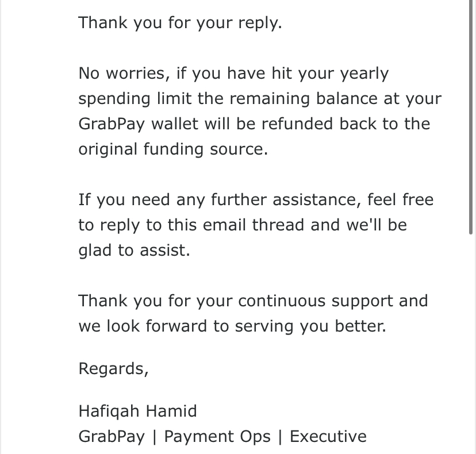
Task: Click the "Regards," sign-off text
Action: point(113,369)
